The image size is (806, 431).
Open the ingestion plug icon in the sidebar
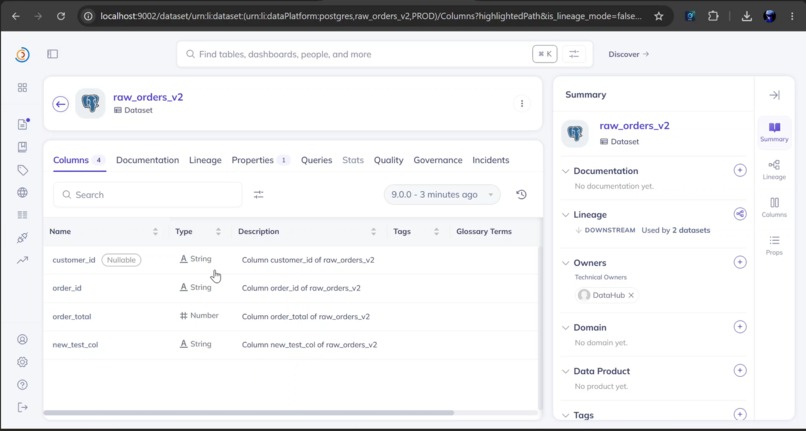[x=22, y=238]
